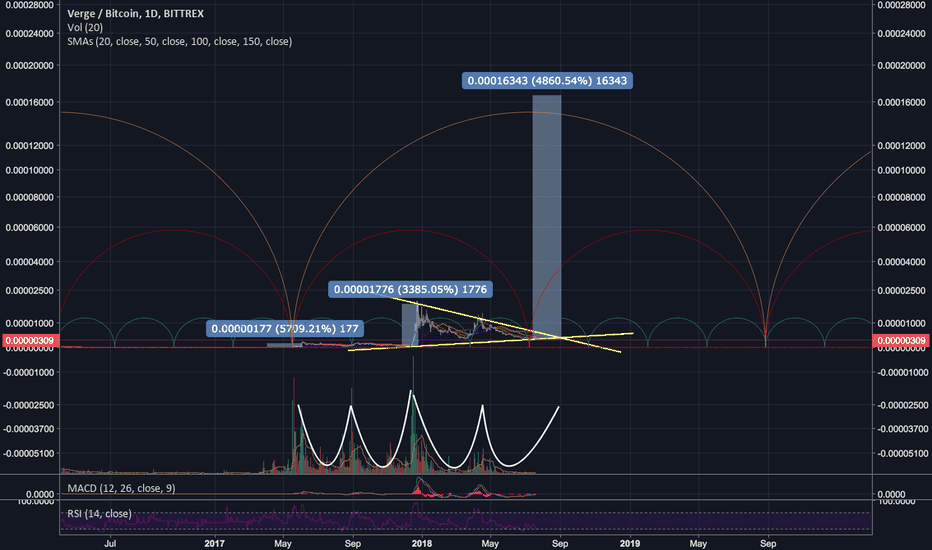Click -0.00001000 on the left price scale
This screenshot has height=550, width=932.
(29, 373)
